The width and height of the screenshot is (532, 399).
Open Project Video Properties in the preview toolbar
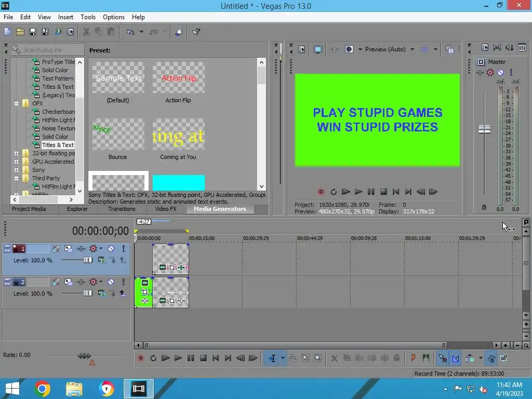point(302,49)
